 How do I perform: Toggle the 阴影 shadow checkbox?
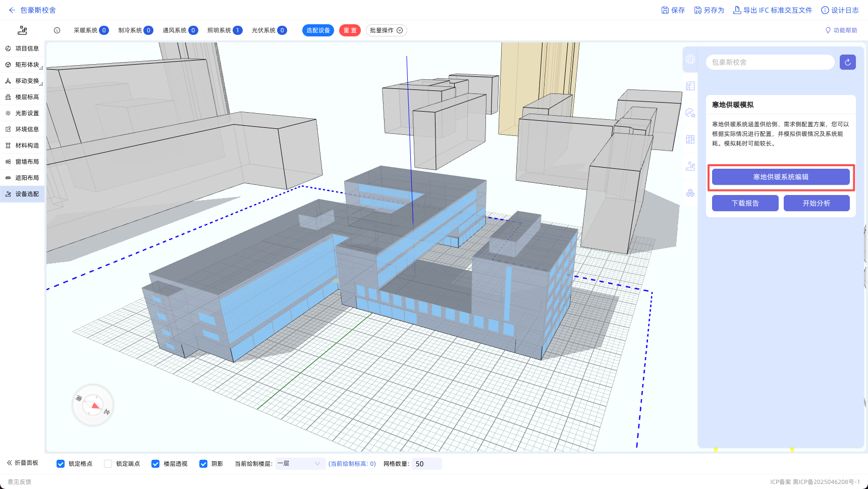[203, 464]
